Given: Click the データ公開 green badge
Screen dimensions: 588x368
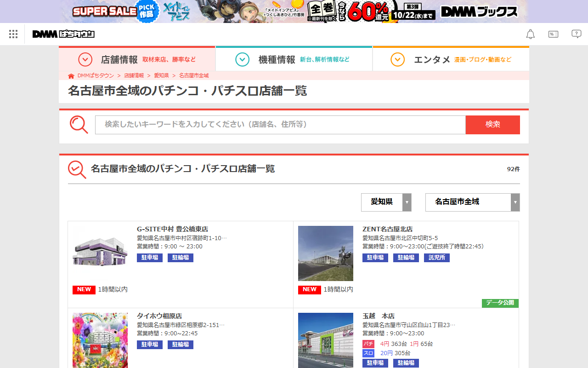Looking at the screenshot, I should [x=500, y=303].
